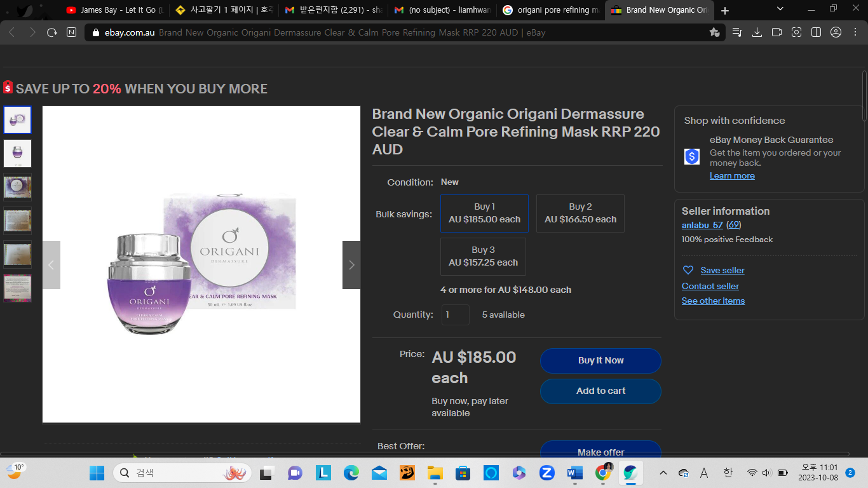Click the SAVE UP TO 20% banner

(x=135, y=88)
